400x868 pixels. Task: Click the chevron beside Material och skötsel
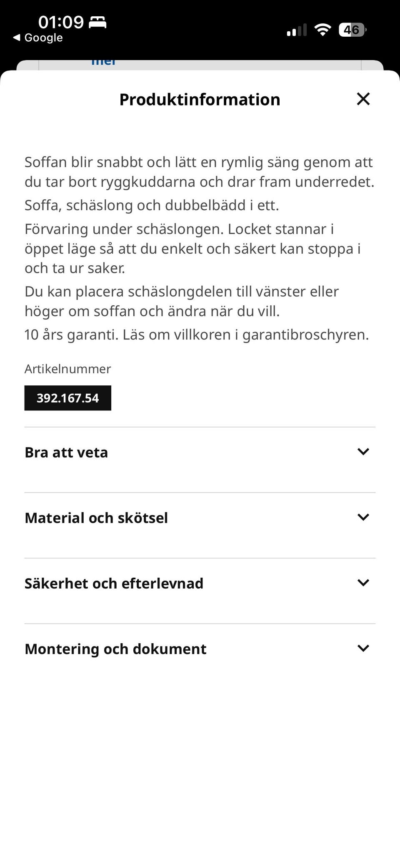tap(363, 517)
